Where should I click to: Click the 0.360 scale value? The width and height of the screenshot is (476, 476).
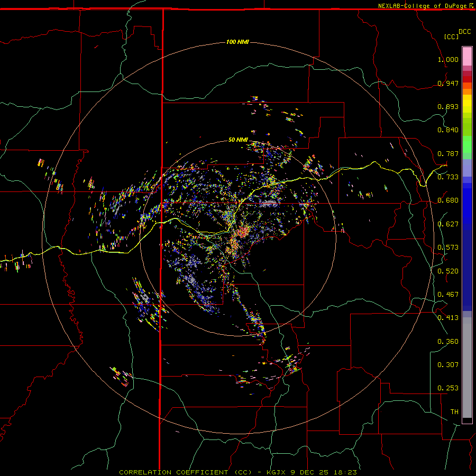click(448, 342)
